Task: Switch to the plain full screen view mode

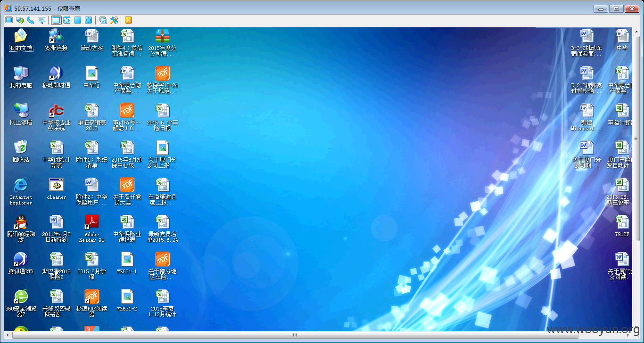Action: pos(77,20)
